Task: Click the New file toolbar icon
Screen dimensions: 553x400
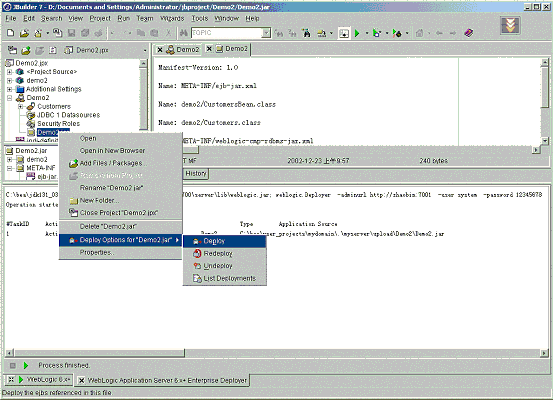Action: click(11, 33)
